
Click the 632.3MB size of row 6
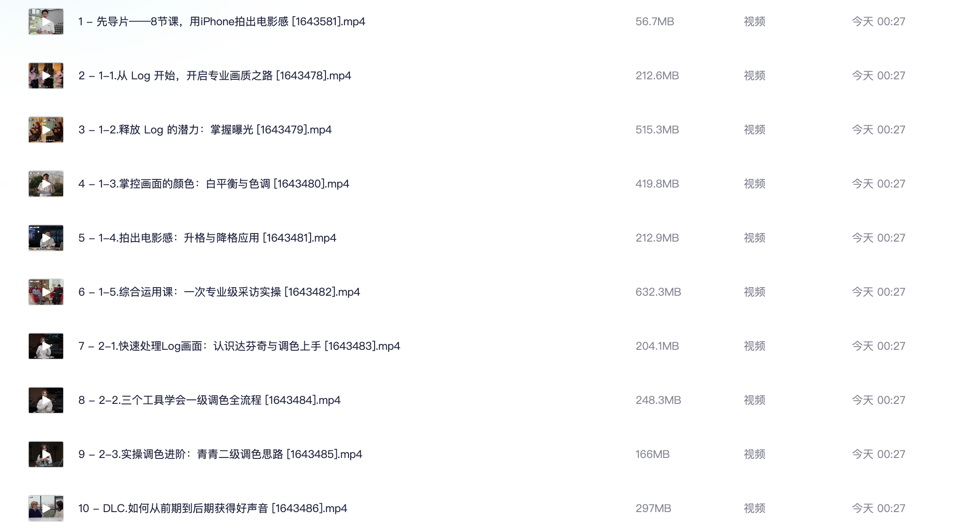(x=658, y=292)
